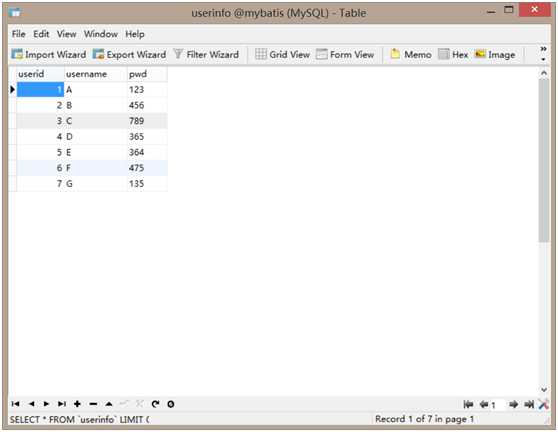The image size is (558, 432).
Task: Select the userid cell with value 4
Action: [40, 136]
